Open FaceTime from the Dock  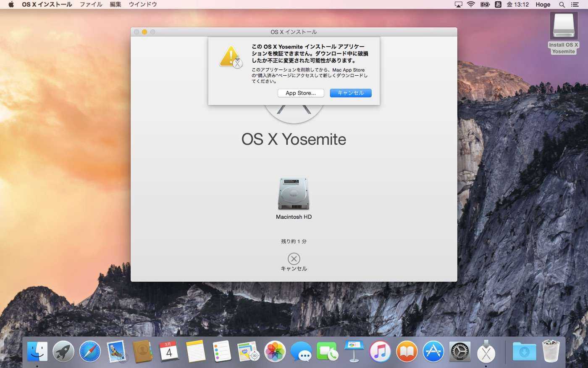click(x=328, y=352)
